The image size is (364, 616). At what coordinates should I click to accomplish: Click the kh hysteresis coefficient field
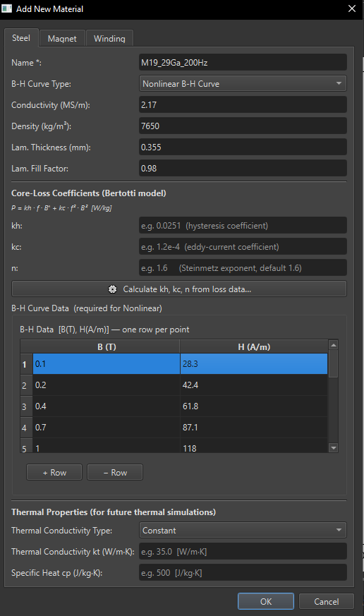243,226
